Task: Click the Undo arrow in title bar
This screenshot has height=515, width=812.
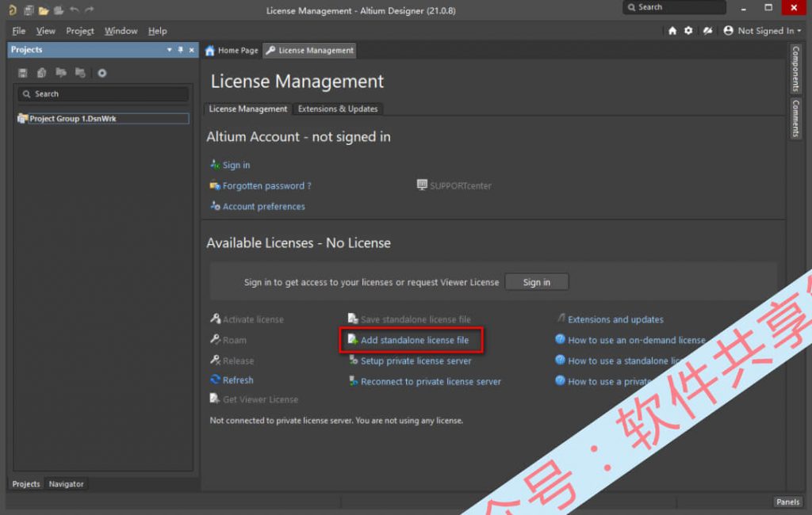Action: (x=74, y=10)
